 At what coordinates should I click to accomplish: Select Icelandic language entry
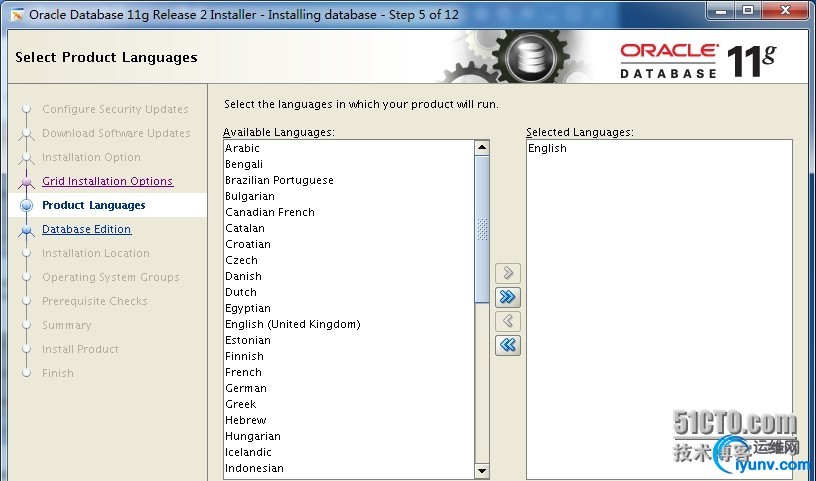[x=349, y=452]
